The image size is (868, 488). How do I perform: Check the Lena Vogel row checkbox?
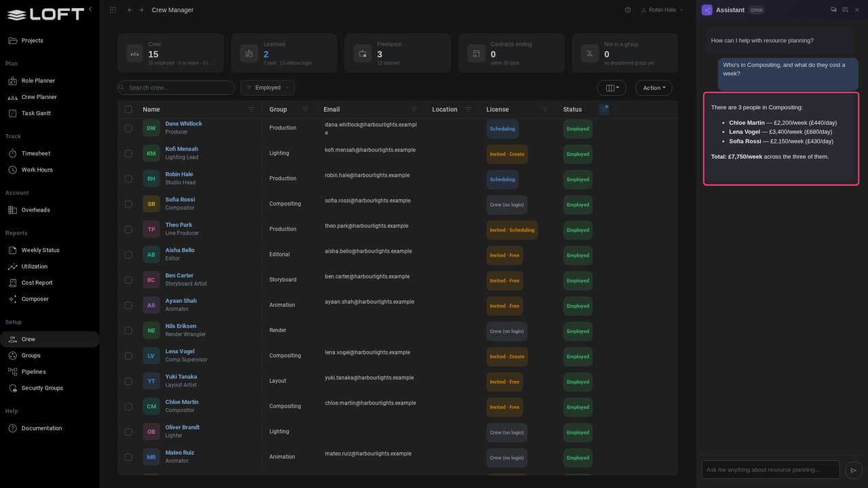pyautogui.click(x=128, y=356)
